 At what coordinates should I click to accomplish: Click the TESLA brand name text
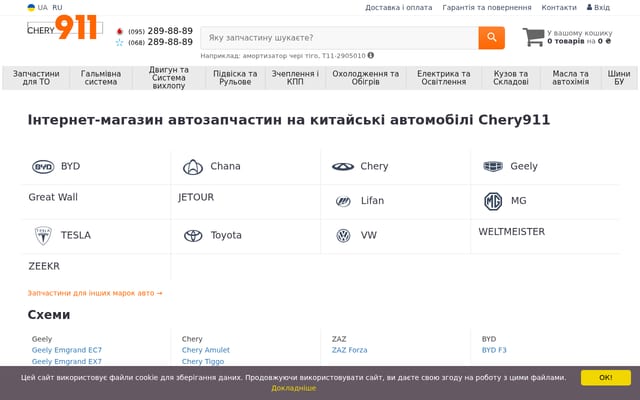[76, 236]
